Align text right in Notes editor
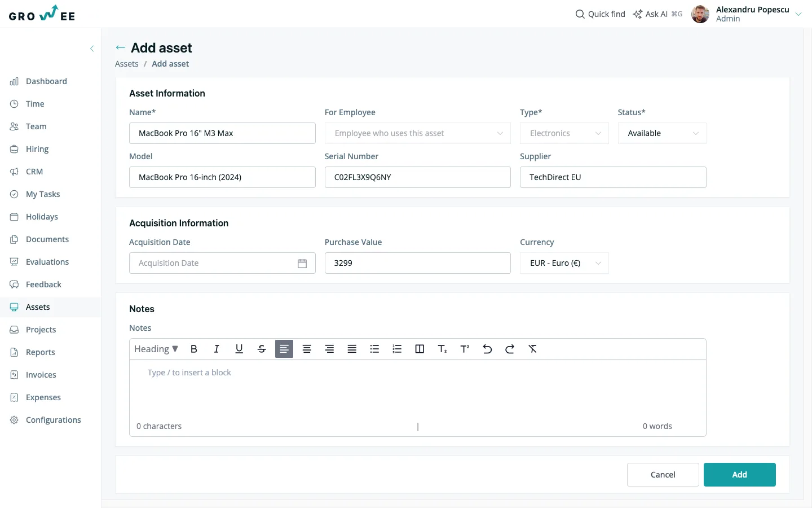The width and height of the screenshot is (812, 508). (x=329, y=349)
